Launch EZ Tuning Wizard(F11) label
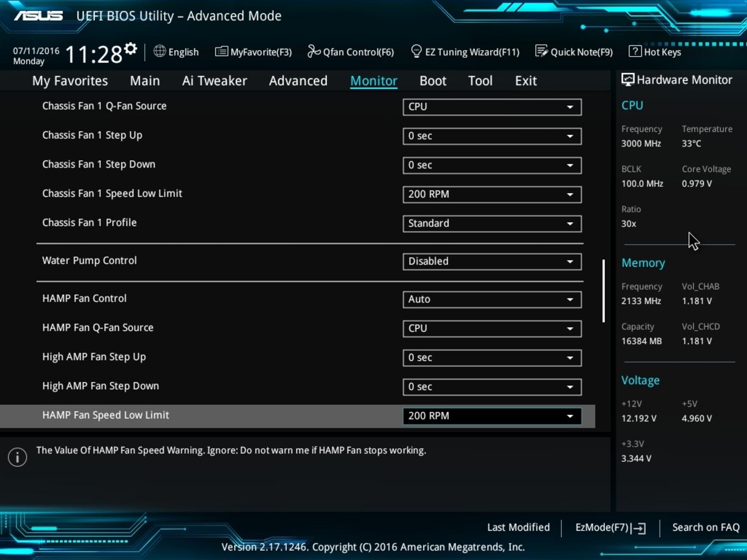Viewport: 747px width, 560px height. pyautogui.click(x=472, y=52)
